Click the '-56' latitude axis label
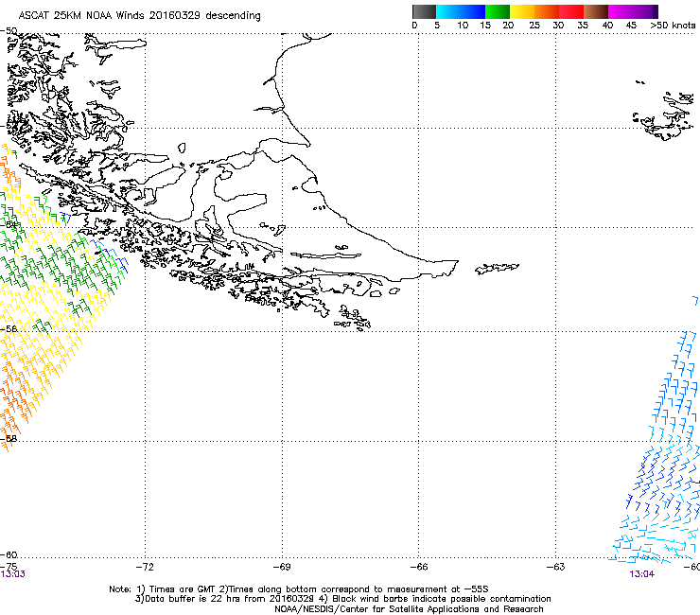Image resolution: width=700 pixels, height=615 pixels. [x=9, y=328]
